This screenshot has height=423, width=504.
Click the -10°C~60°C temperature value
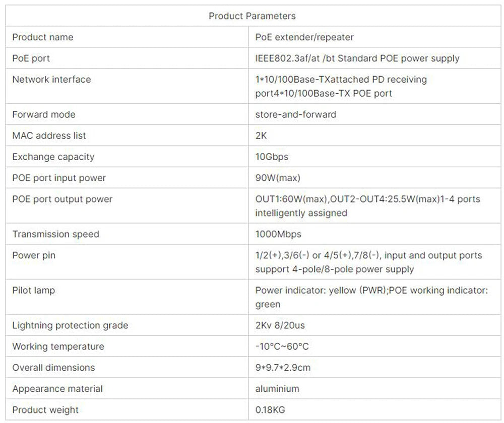[282, 347]
